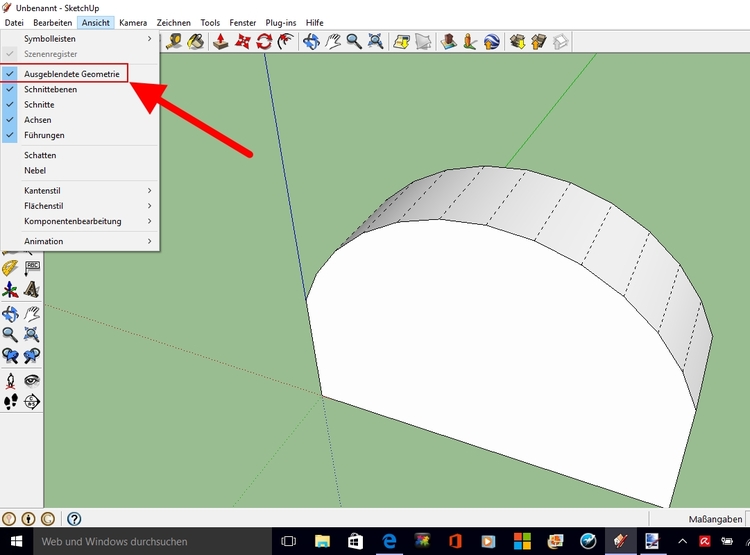The image size is (750, 555).
Task: Expand the Symbolleisten submenu
Action: click(x=79, y=39)
